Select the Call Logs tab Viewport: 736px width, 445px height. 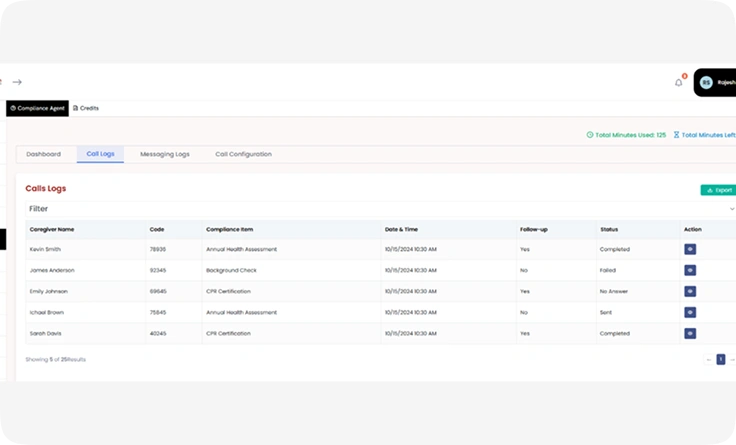point(100,154)
